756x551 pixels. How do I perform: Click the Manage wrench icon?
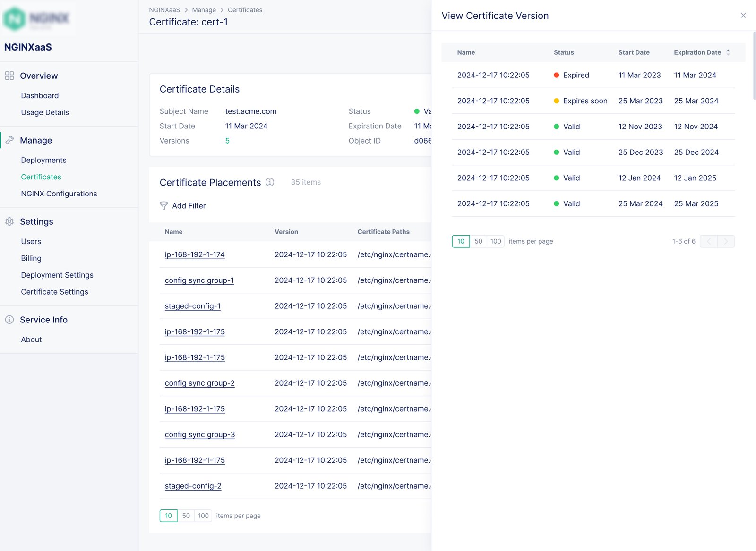click(9, 140)
